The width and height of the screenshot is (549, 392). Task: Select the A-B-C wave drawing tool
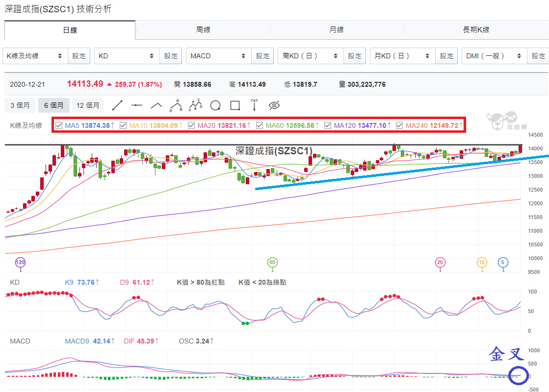click(196, 105)
